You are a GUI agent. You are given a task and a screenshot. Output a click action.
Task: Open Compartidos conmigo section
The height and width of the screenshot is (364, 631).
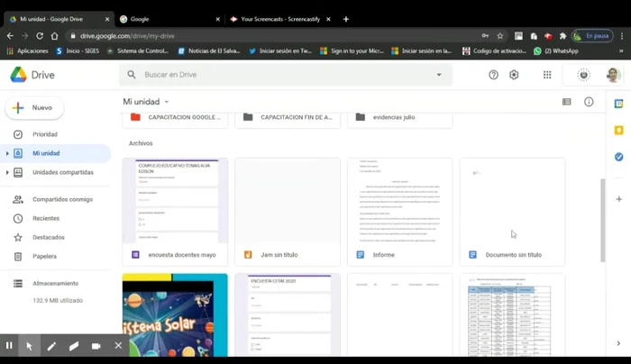point(61,199)
